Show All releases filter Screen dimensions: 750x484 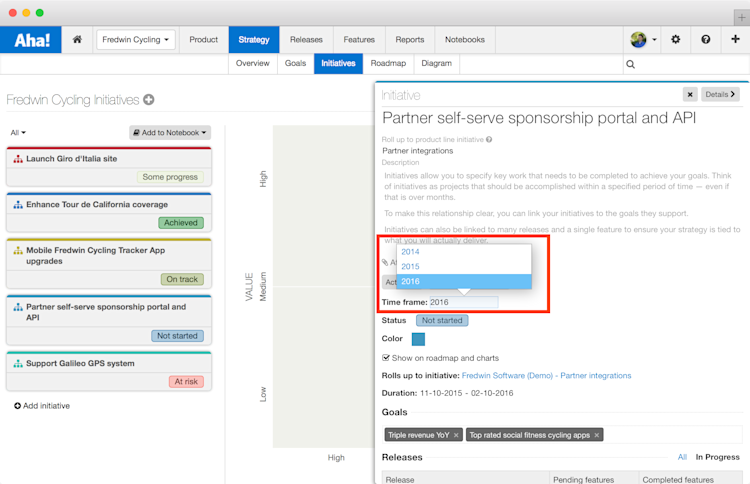(682, 457)
